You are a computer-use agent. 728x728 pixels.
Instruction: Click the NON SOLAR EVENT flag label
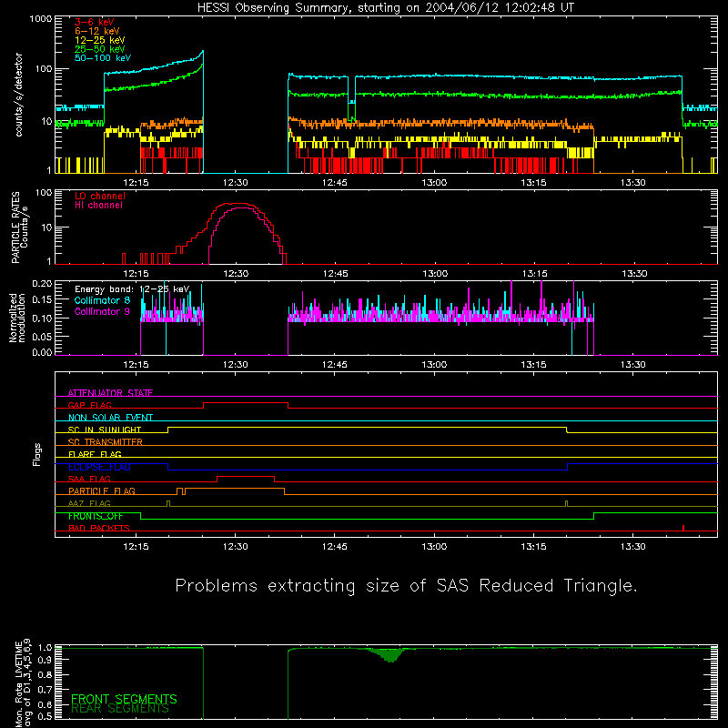(110, 418)
